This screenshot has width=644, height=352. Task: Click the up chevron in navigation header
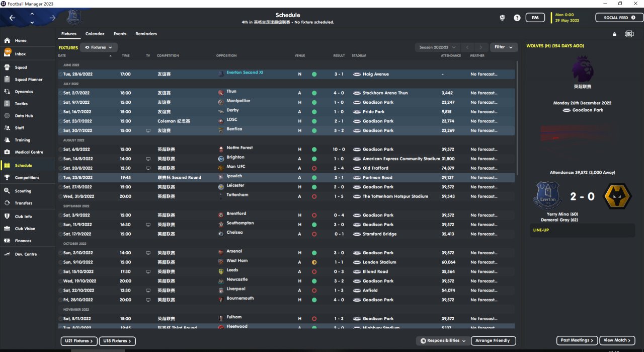32,14
